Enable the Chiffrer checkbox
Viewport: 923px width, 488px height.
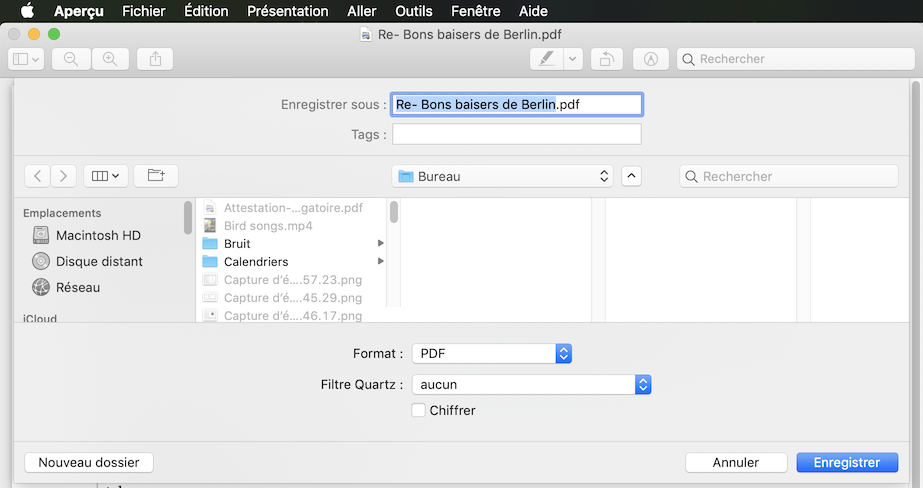click(x=419, y=410)
